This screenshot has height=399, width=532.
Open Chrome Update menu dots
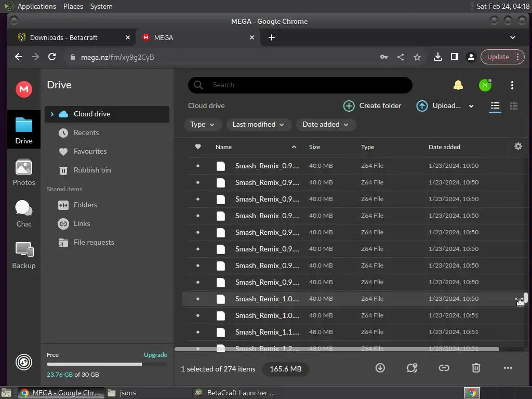click(x=518, y=57)
